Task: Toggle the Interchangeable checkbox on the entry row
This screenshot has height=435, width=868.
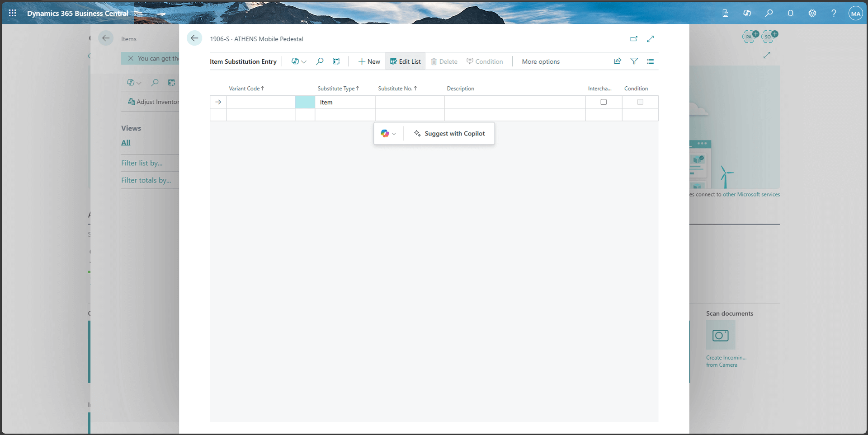Action: point(604,102)
